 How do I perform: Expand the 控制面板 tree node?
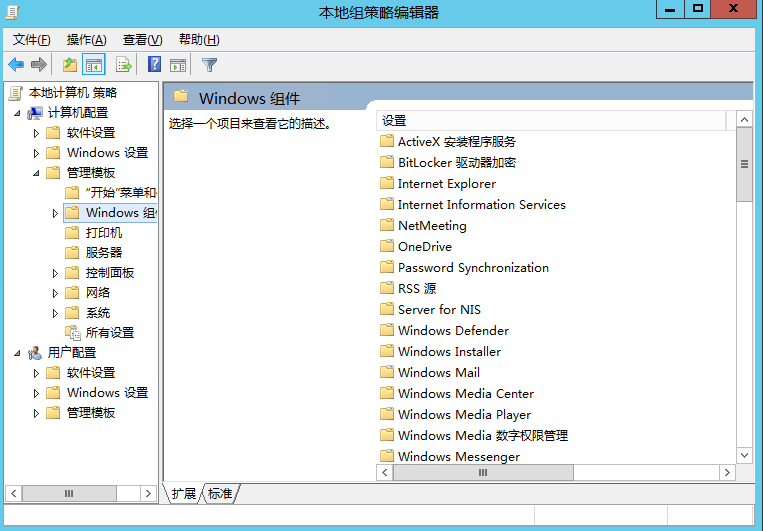click(55, 274)
